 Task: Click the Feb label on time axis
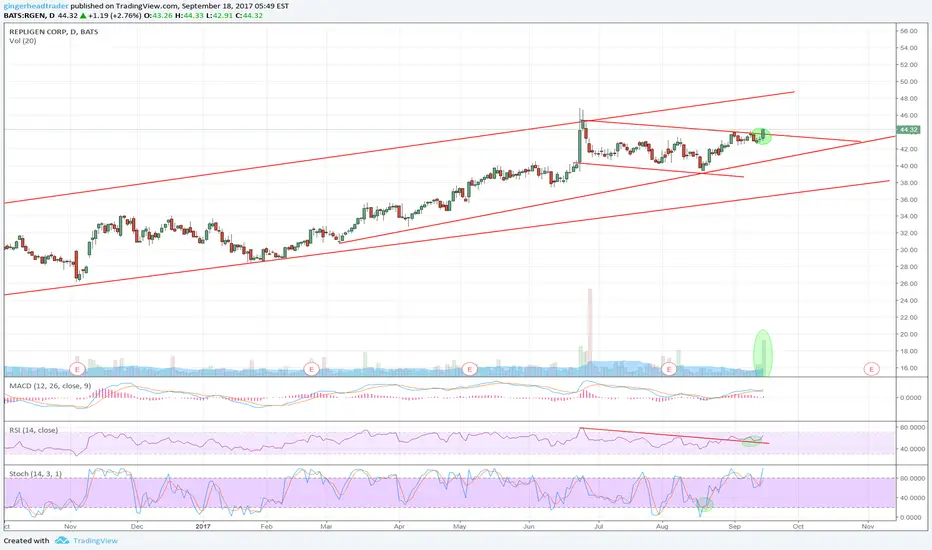pyautogui.click(x=266, y=526)
